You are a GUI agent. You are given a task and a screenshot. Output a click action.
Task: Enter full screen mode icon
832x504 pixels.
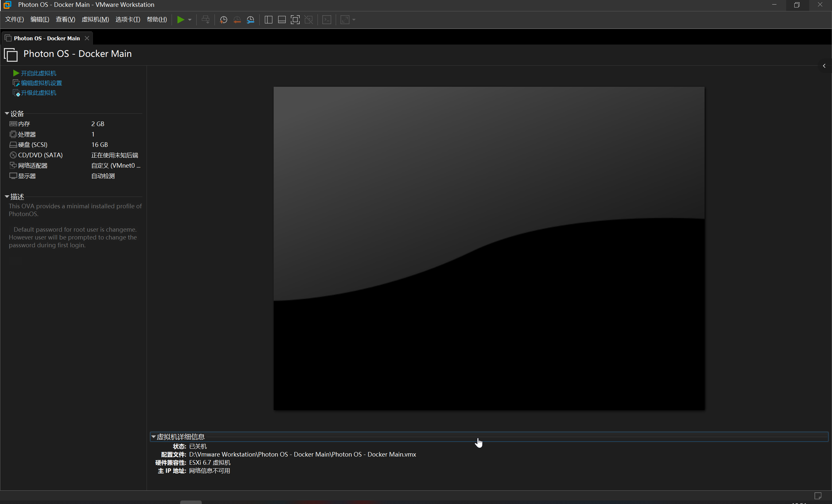pyautogui.click(x=295, y=19)
